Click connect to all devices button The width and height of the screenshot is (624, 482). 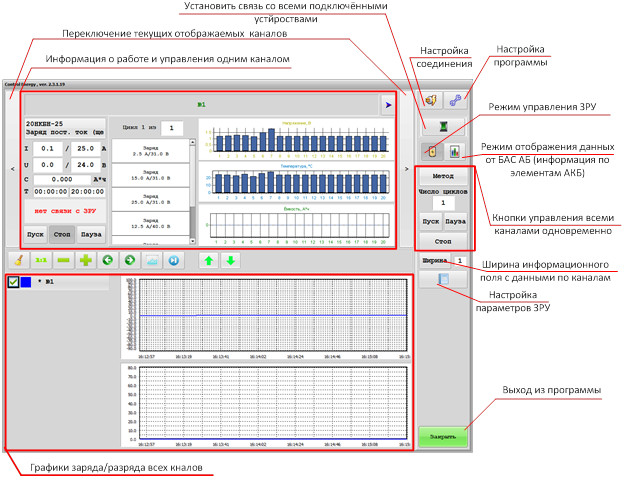[445, 126]
